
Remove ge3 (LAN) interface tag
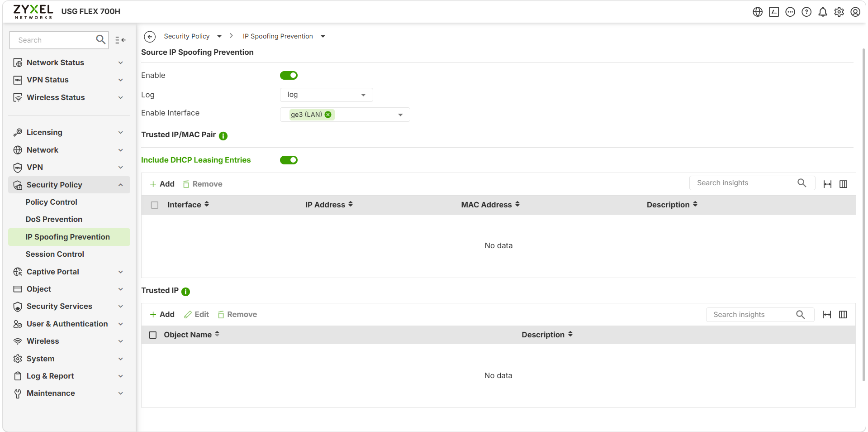tap(328, 115)
